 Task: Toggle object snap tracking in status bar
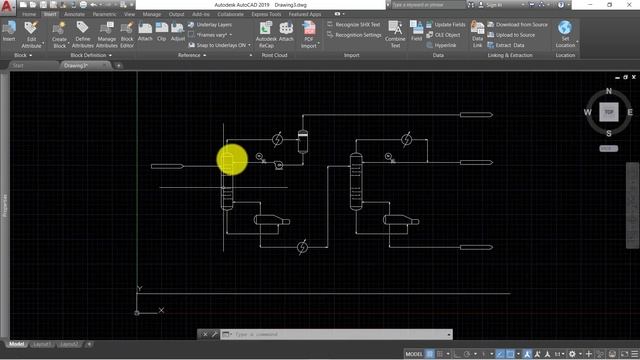tap(500, 354)
